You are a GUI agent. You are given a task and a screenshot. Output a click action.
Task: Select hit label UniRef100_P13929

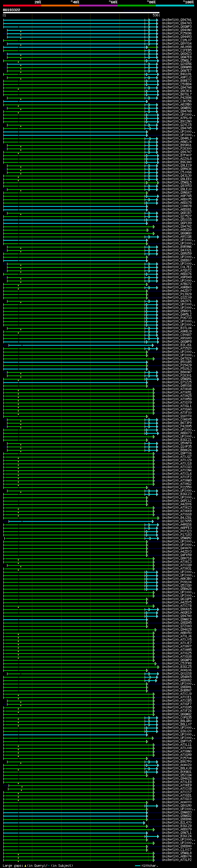[x=176, y=294]
